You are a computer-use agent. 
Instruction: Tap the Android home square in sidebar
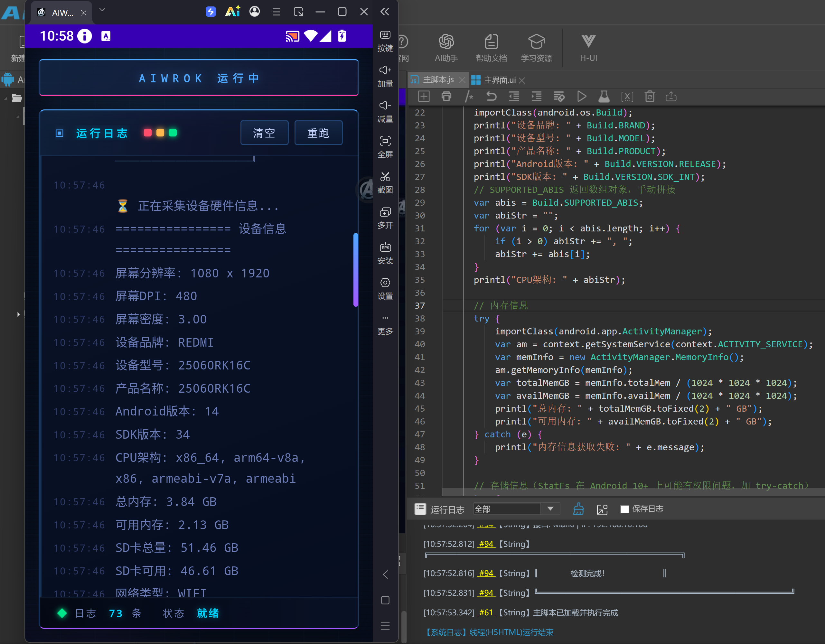(385, 600)
